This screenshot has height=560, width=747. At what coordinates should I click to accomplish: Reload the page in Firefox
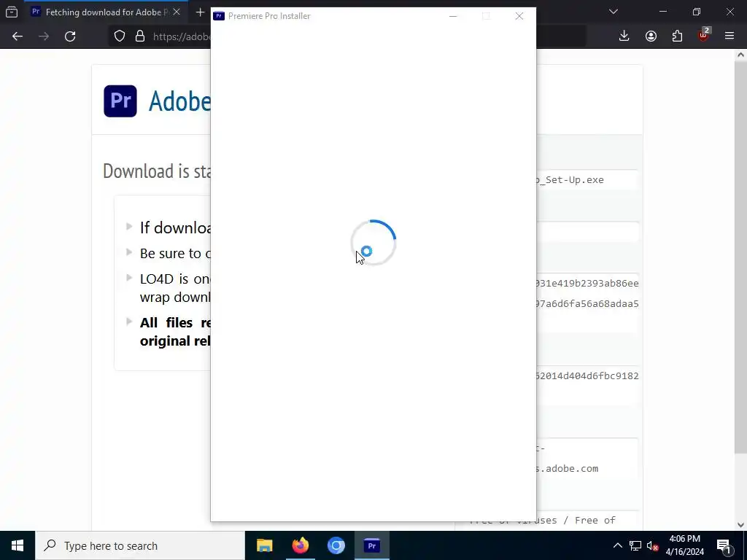coord(70,36)
